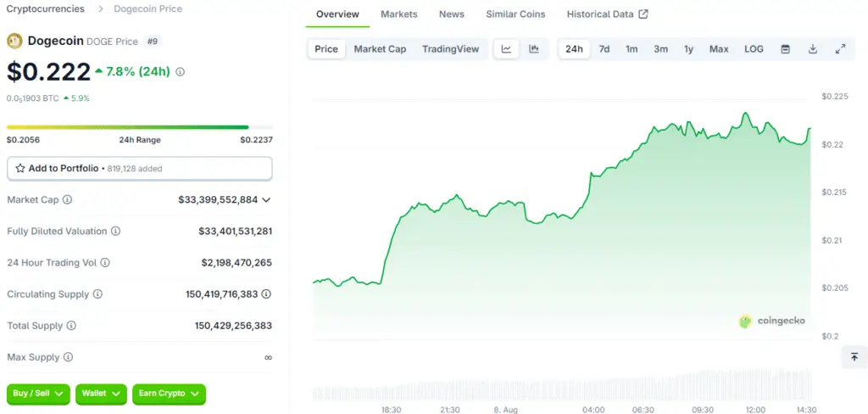The height and width of the screenshot is (414, 868).
Task: Select the 24h time range
Action: tap(574, 48)
